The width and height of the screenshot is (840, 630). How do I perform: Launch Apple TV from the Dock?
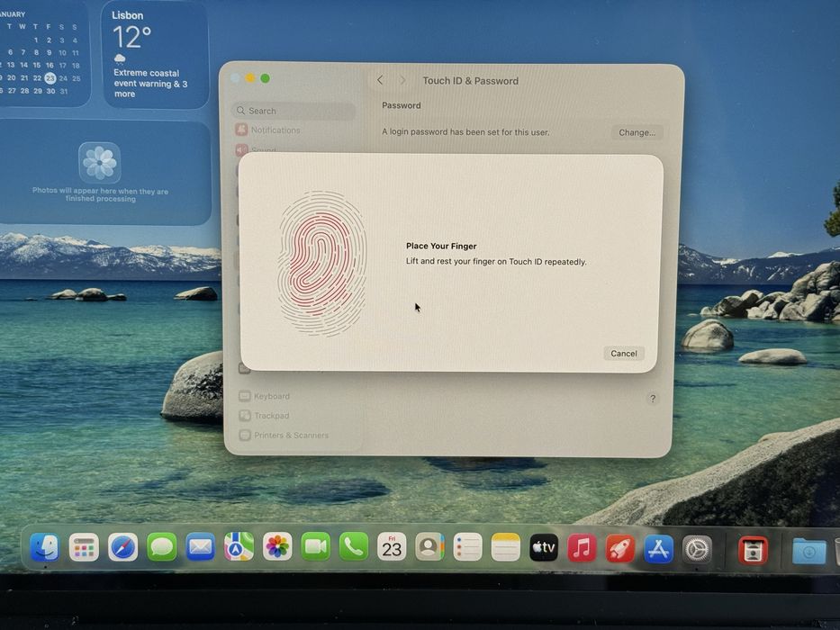(x=544, y=547)
